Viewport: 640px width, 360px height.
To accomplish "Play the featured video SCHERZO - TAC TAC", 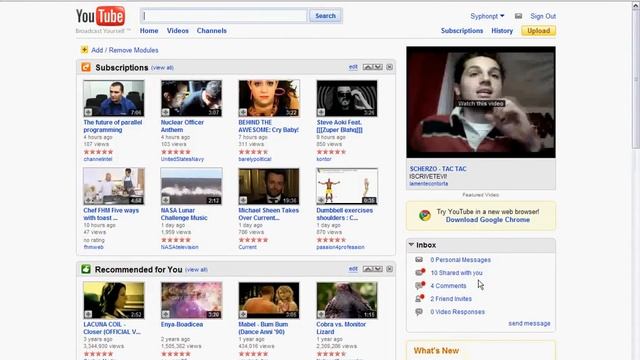I will tap(481, 102).
